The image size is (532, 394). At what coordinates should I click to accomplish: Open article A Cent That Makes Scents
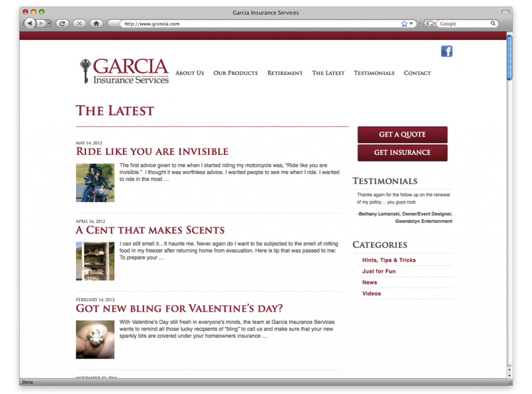[x=150, y=230]
